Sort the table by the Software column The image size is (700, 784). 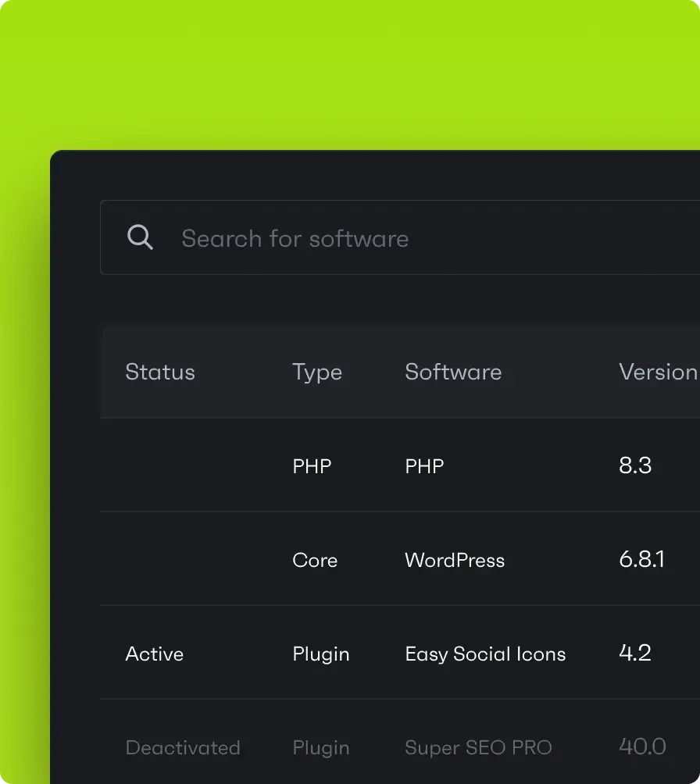tap(453, 372)
